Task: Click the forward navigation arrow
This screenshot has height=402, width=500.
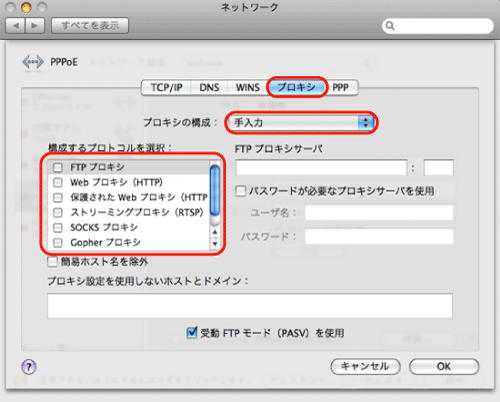Action: click(35, 26)
